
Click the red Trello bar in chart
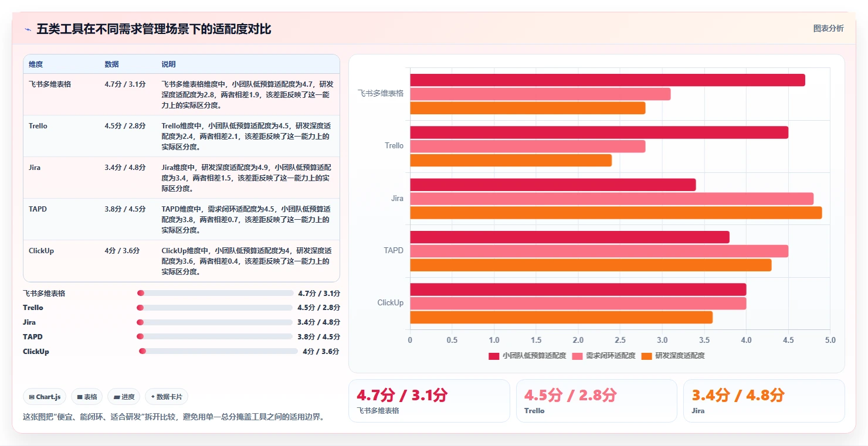599,132
